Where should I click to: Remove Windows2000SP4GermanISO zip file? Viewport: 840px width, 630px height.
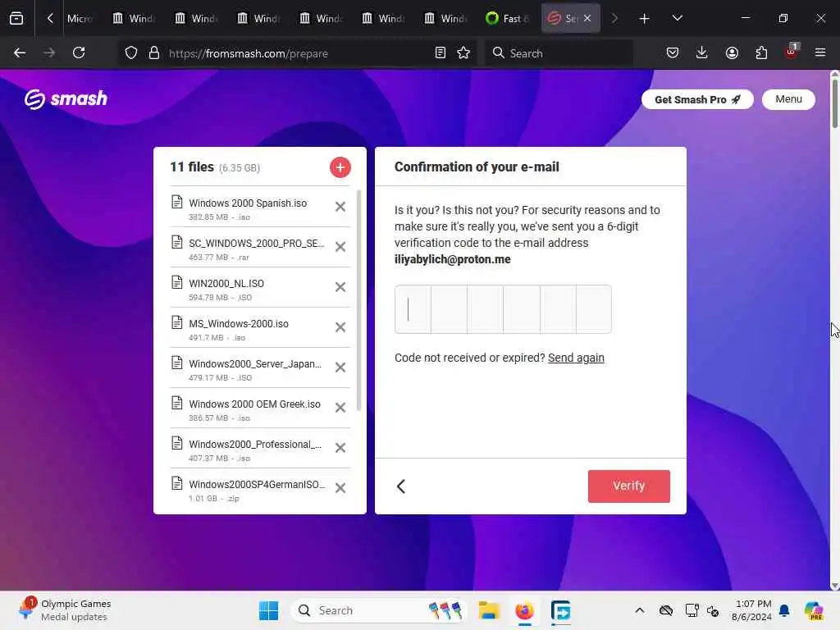point(340,487)
